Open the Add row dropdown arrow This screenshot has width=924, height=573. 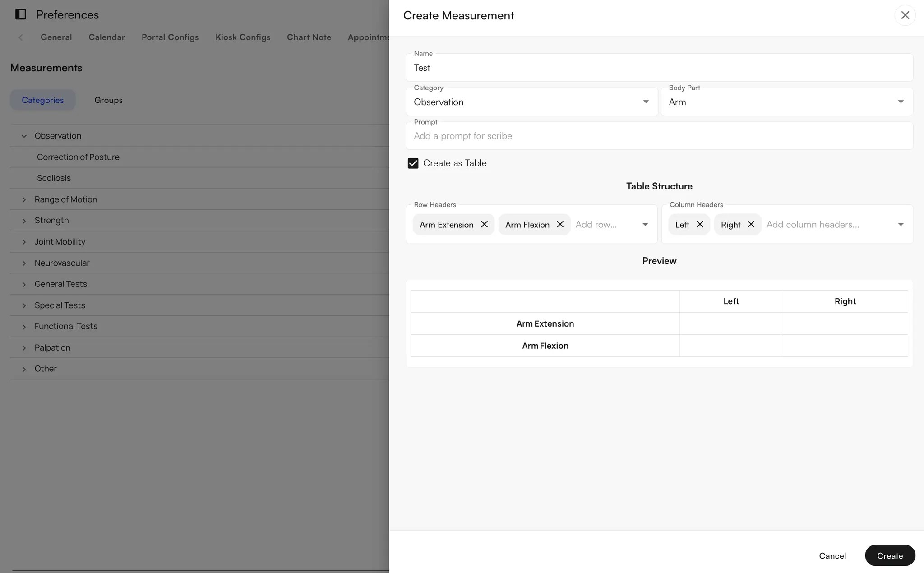tap(646, 224)
